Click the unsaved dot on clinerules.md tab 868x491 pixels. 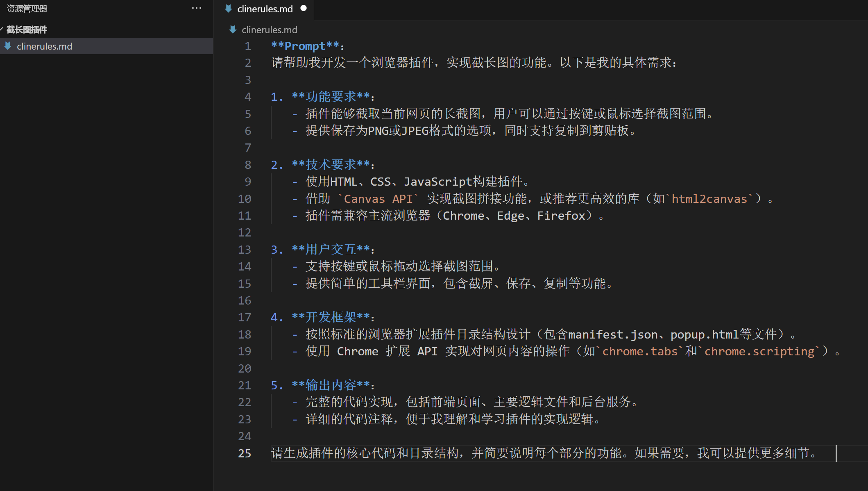304,8
